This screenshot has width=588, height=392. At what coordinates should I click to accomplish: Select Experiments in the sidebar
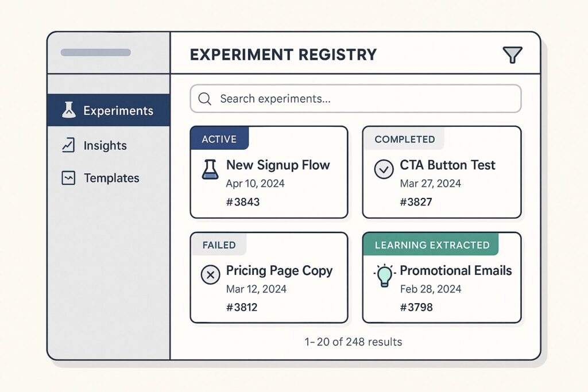pos(109,110)
